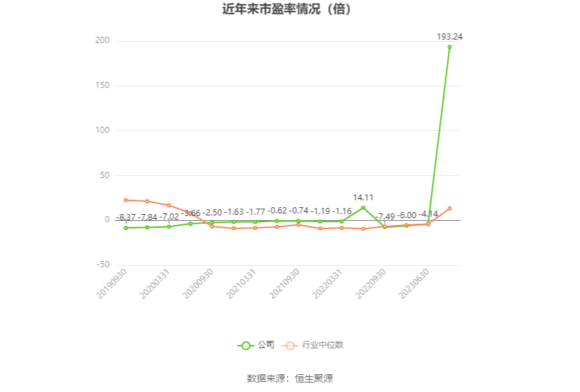Click the orange 行业中位数 legend circle icon

coord(291,346)
